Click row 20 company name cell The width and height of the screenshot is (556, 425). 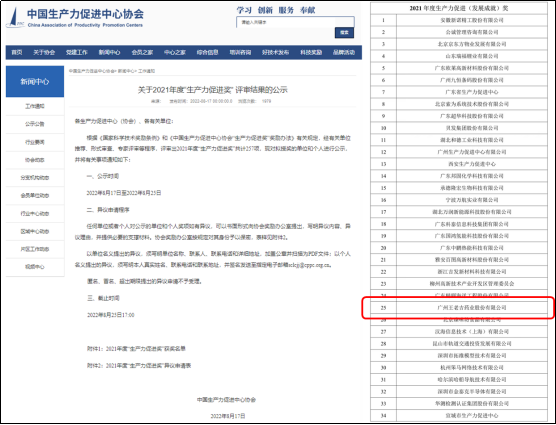pyautogui.click(x=472, y=248)
